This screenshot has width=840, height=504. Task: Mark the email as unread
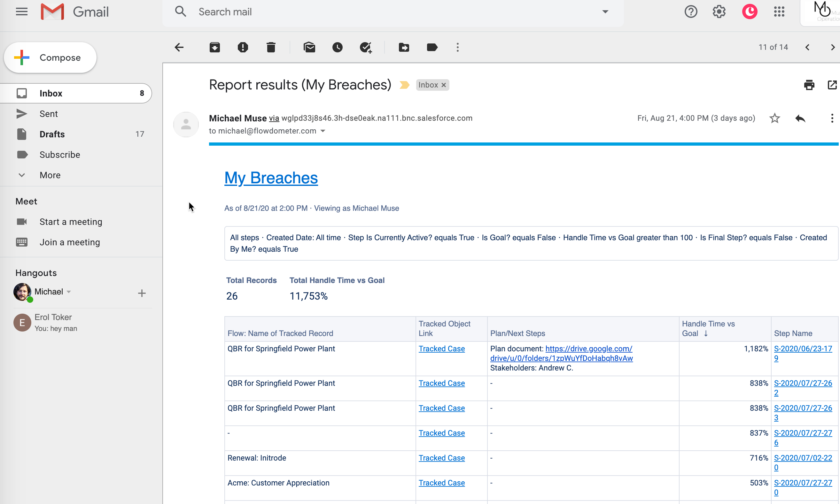coord(309,47)
